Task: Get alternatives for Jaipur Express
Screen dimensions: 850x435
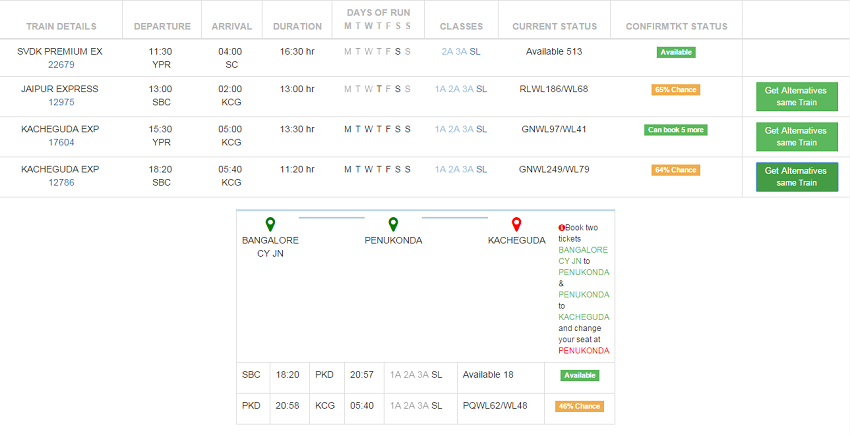Action: point(796,96)
